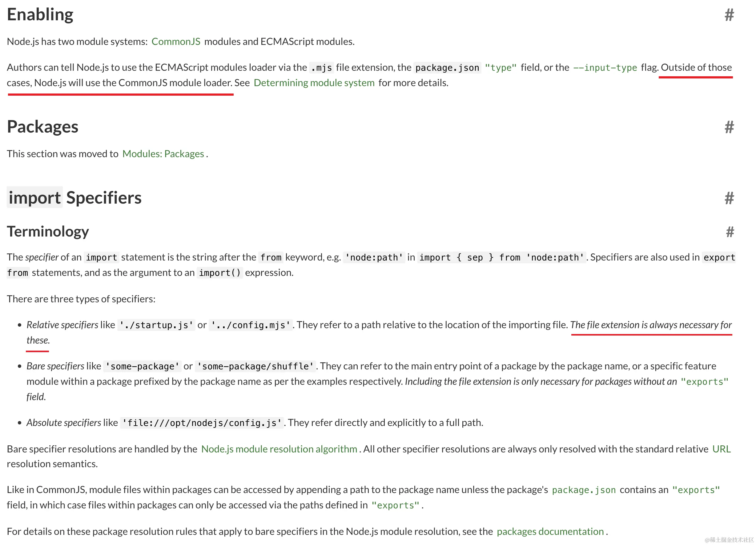This screenshot has width=756, height=545.
Task: Open the Node.js module resolution algorithm link
Action: tap(280, 449)
